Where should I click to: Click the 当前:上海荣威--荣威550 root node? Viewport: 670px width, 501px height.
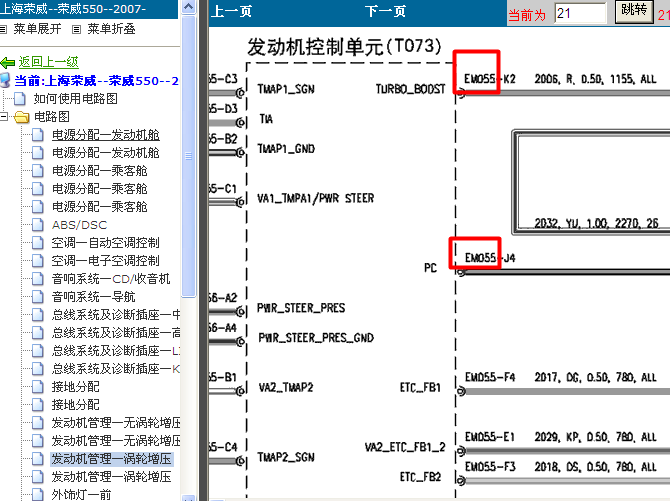(x=96, y=81)
